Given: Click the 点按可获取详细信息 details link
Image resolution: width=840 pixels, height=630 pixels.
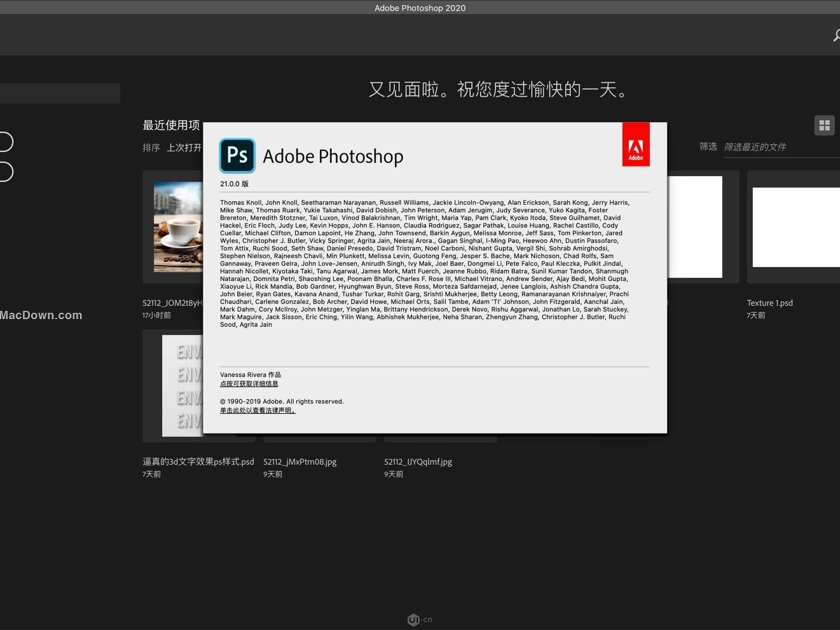Looking at the screenshot, I should (x=249, y=383).
